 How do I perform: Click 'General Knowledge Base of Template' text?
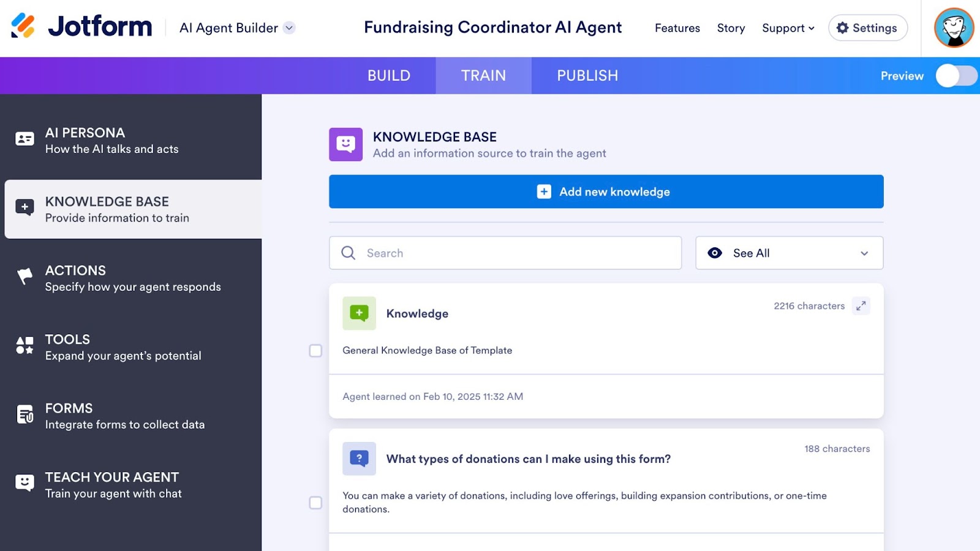pos(428,350)
